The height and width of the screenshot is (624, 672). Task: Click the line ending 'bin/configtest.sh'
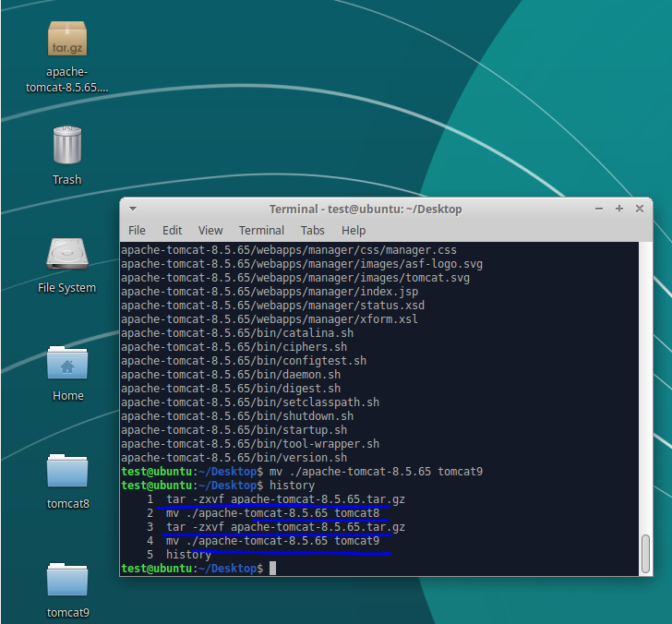(x=244, y=360)
